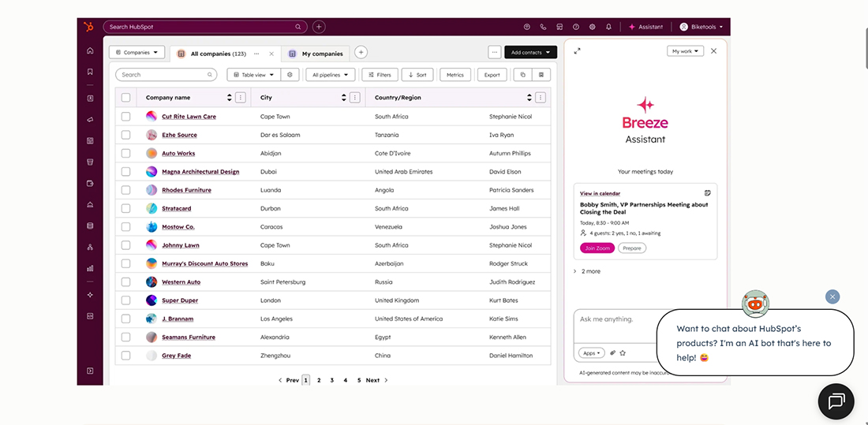Click the star icon in assistant input
The height and width of the screenshot is (425, 868).
click(623, 353)
